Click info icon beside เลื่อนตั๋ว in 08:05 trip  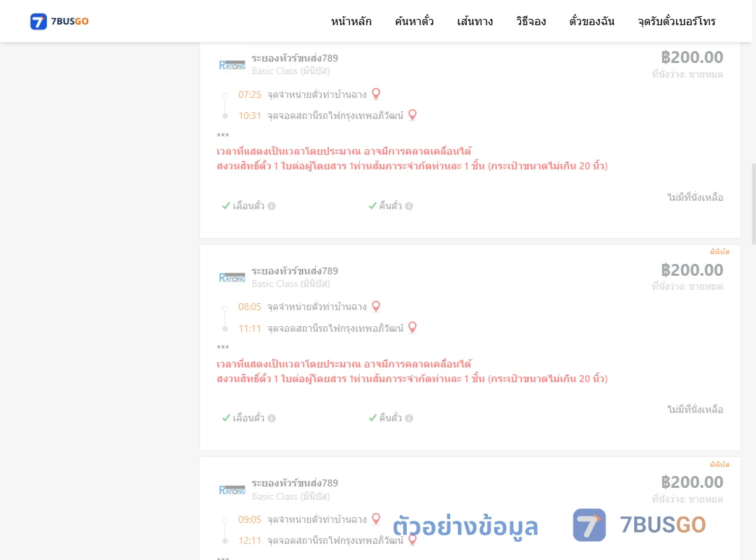272,418
